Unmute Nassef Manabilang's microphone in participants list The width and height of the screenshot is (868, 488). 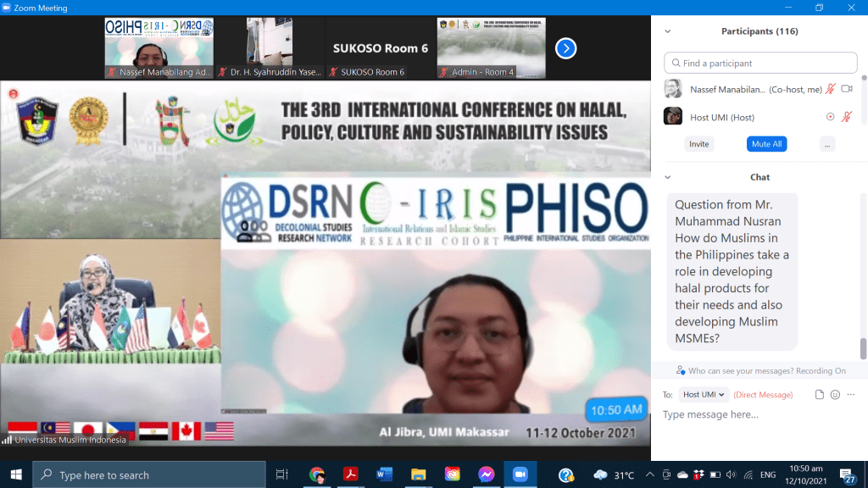[830, 89]
